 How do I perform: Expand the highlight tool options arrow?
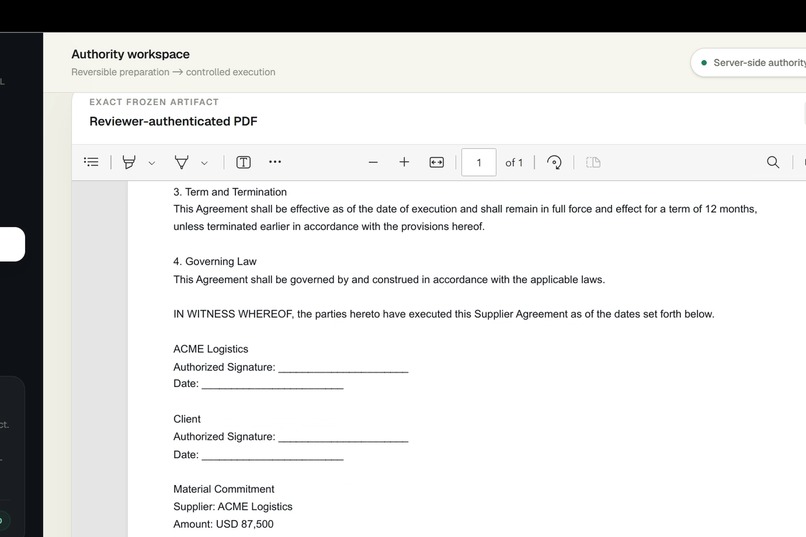[152, 163]
